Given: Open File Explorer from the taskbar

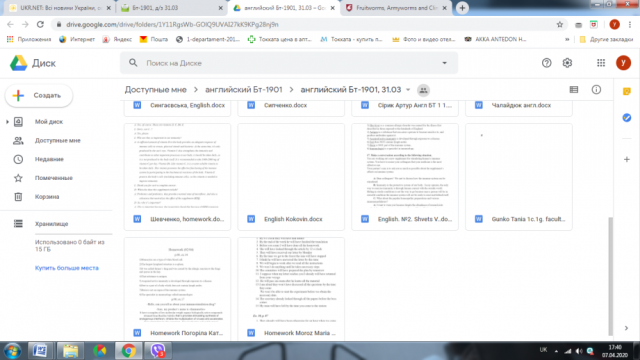Looking at the screenshot, I should [70, 351].
